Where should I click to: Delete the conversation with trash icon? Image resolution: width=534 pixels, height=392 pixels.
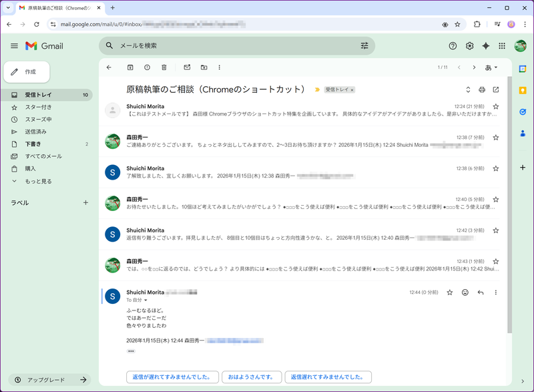164,67
